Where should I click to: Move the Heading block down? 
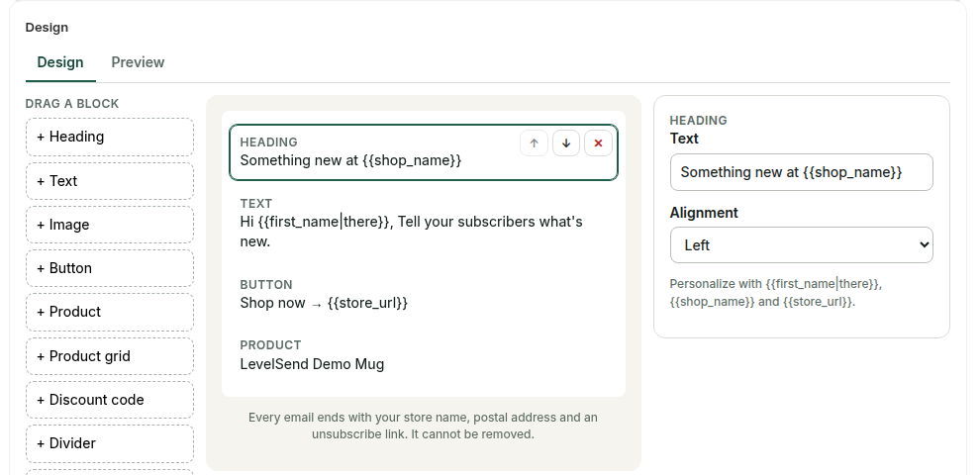tap(566, 143)
